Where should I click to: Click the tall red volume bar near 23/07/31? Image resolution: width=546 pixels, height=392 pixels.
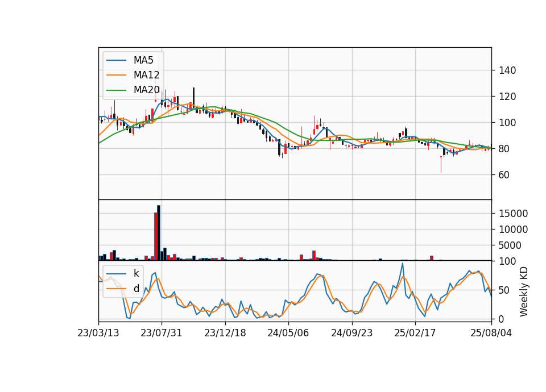(156, 236)
